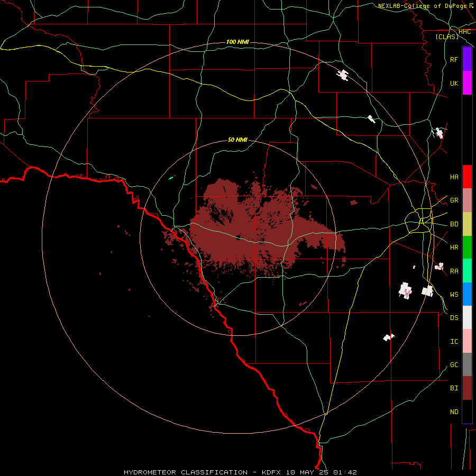This screenshot has width=476, height=476.
Task: Click the 'WS' legend label
Action: coord(454,295)
